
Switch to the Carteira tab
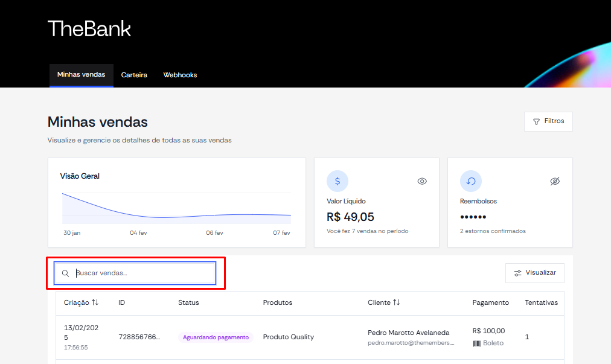[x=134, y=75]
